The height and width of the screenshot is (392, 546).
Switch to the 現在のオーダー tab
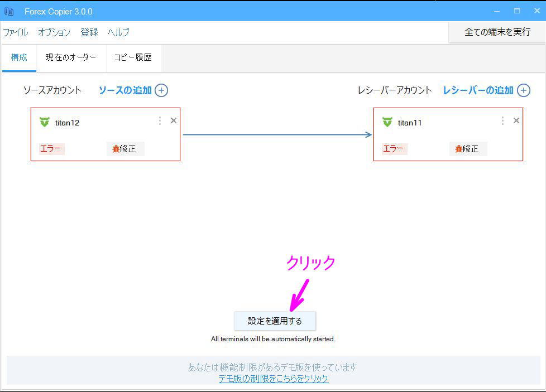point(71,57)
